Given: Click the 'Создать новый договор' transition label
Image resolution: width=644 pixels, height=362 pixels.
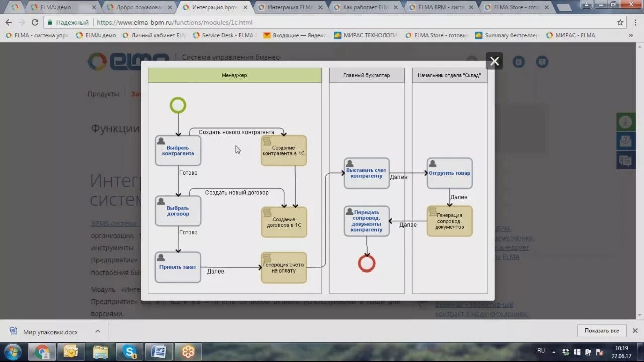Looking at the screenshot, I should click(x=237, y=192).
